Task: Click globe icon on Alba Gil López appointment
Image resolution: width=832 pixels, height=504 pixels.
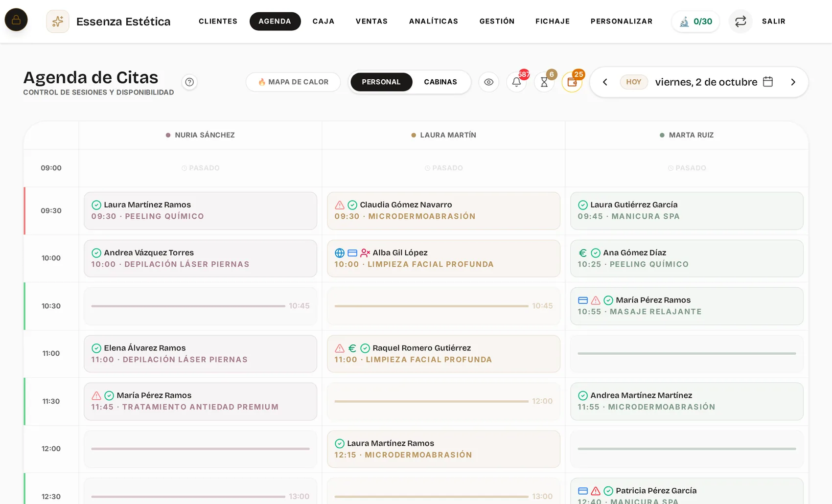Action: click(x=340, y=253)
